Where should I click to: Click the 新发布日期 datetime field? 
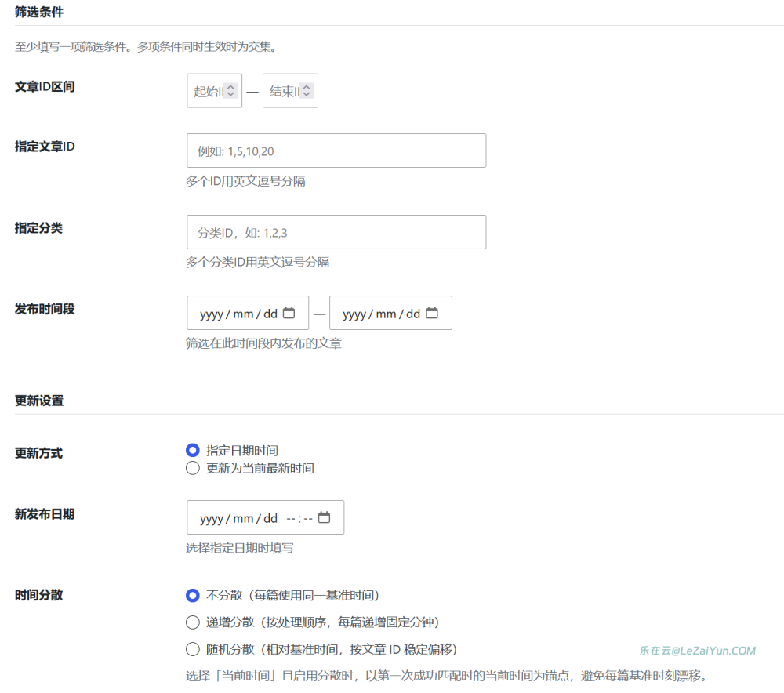[x=266, y=517]
